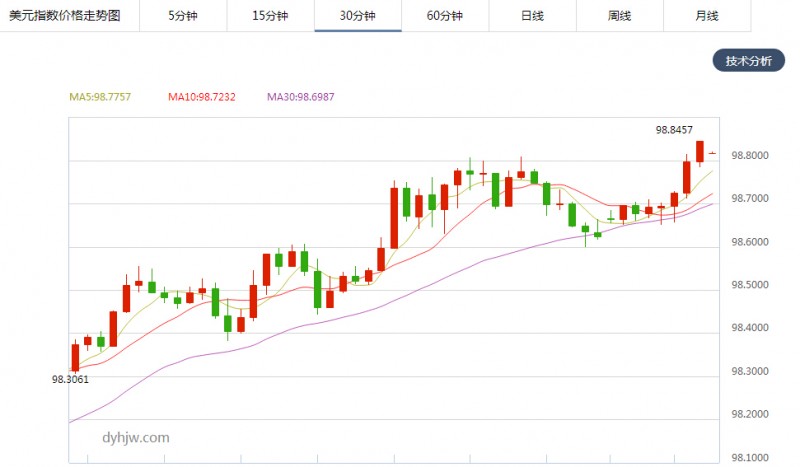Click the 98.3000 axis value
The width and height of the screenshot is (800, 467).
pyautogui.click(x=749, y=371)
